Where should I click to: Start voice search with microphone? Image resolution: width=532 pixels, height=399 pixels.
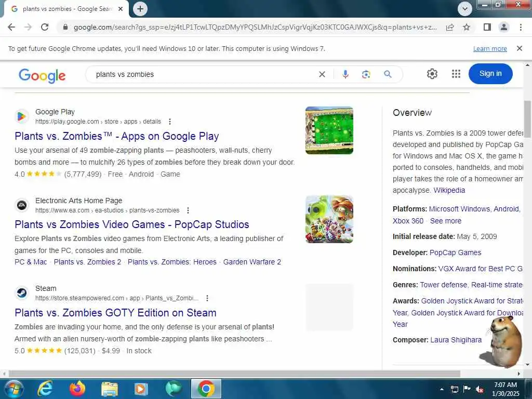[x=345, y=74]
